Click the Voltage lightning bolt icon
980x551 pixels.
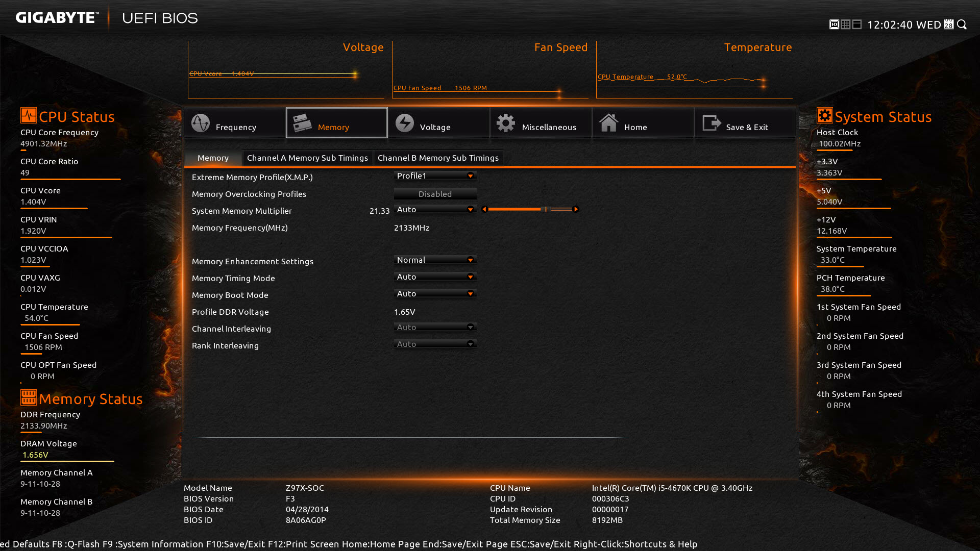(405, 123)
